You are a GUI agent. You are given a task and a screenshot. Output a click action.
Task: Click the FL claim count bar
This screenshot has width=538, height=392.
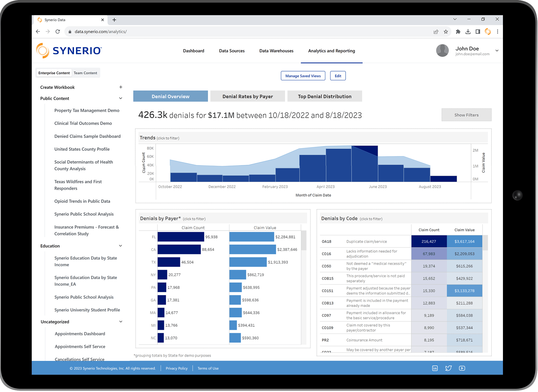pyautogui.click(x=181, y=237)
